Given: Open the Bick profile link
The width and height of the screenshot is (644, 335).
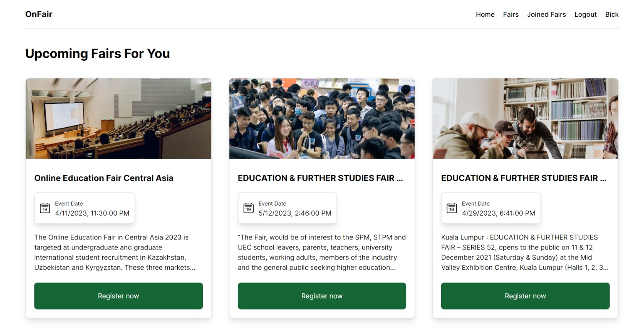Looking at the screenshot, I should pos(612,14).
